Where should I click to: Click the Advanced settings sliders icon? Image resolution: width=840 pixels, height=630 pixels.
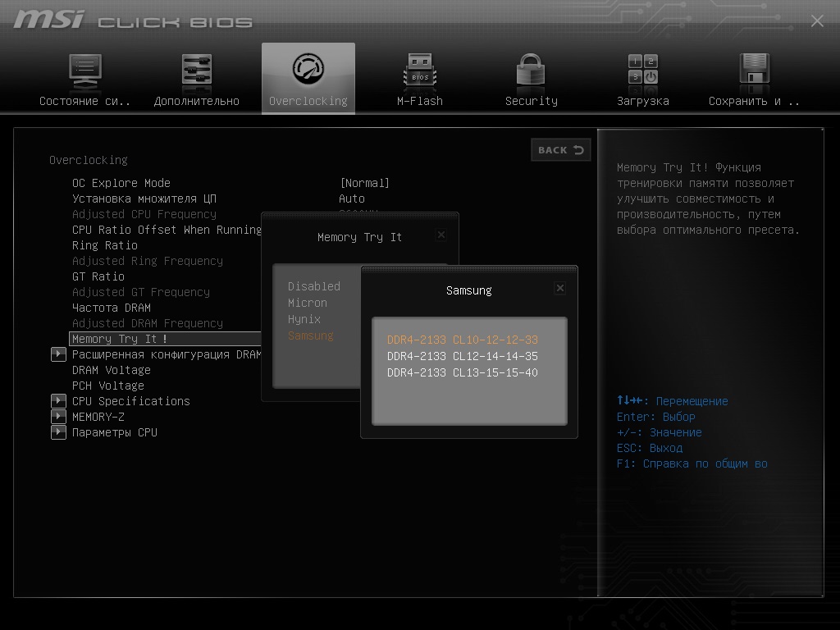click(x=197, y=70)
